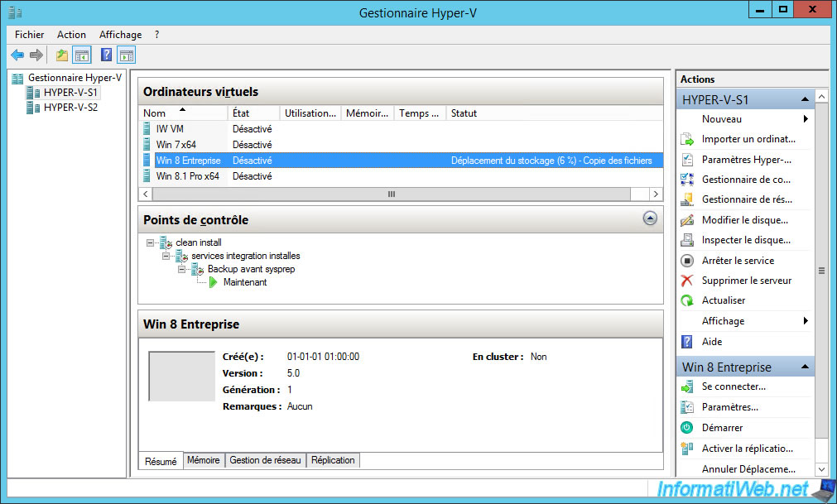Click the Up one level folder icon
The image size is (837, 504).
coord(62,55)
